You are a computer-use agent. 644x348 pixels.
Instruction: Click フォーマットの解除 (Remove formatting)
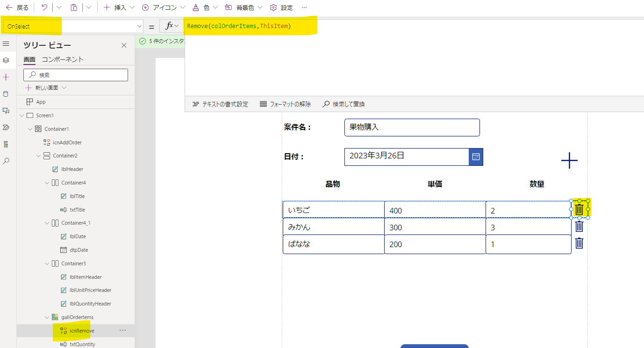pos(285,104)
